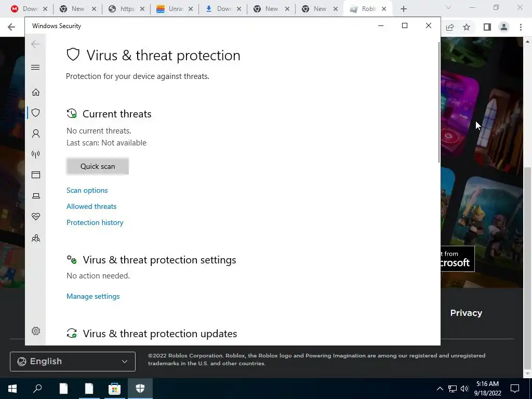Open Family options icon in sidebar

[36, 238]
